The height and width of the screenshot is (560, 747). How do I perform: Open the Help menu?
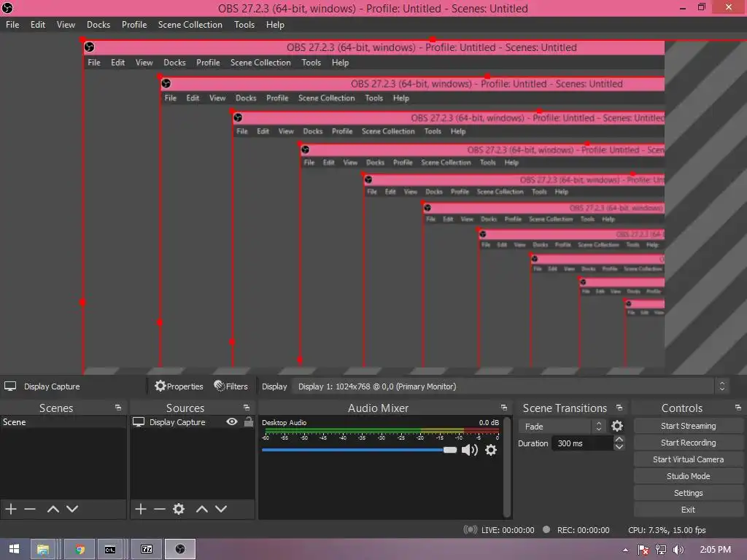pyautogui.click(x=275, y=25)
